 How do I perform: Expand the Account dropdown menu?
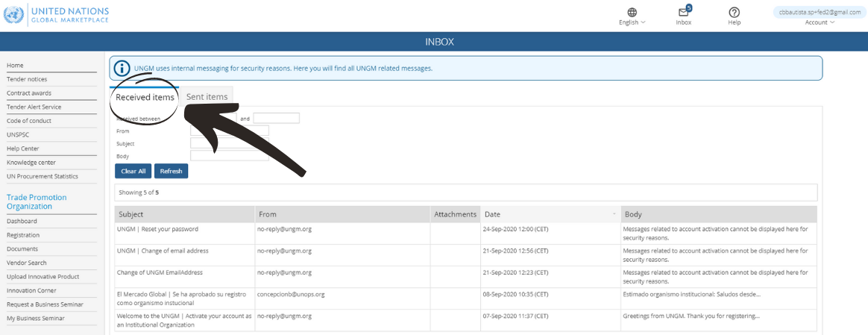(x=820, y=22)
